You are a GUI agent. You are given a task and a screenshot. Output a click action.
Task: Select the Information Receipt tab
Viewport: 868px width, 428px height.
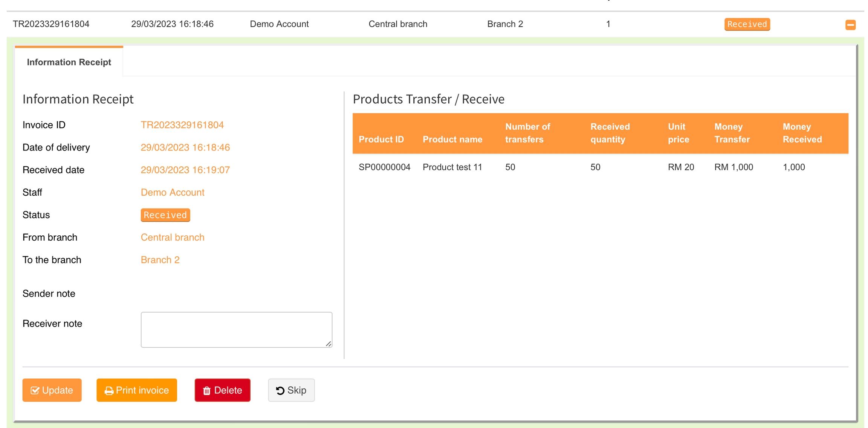click(x=69, y=62)
